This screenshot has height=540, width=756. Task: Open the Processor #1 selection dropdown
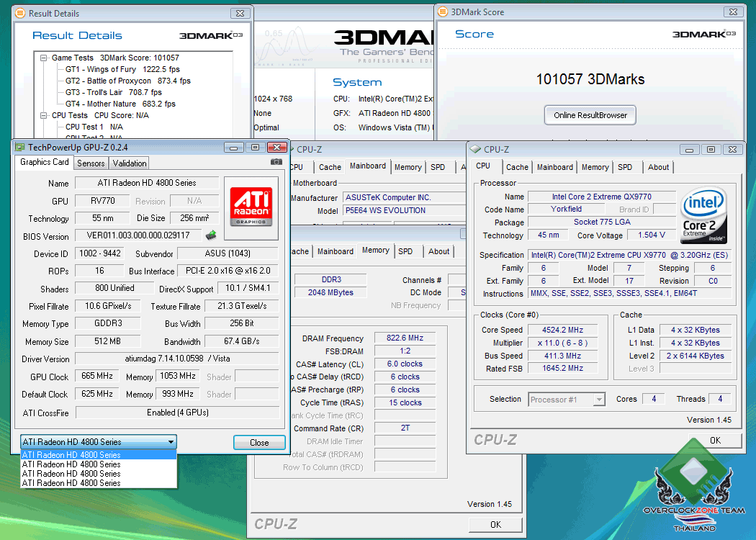point(599,400)
